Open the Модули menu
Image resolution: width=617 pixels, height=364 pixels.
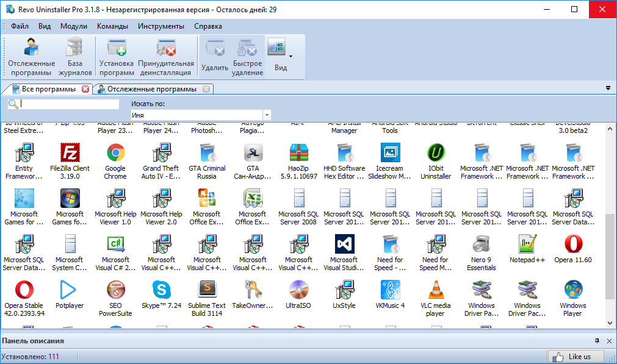click(x=74, y=26)
